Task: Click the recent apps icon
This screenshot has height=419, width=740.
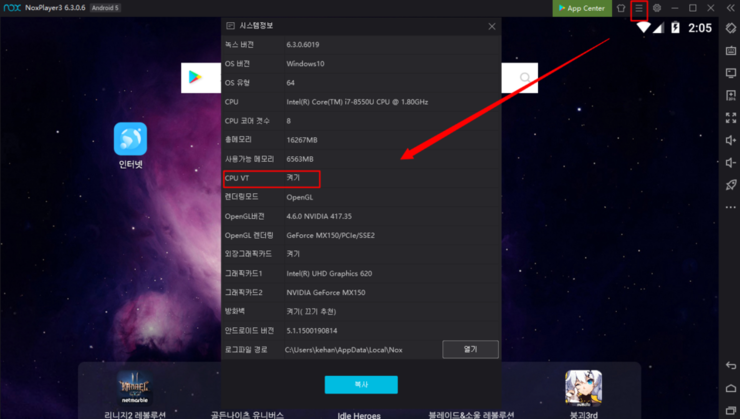Action: (x=731, y=411)
